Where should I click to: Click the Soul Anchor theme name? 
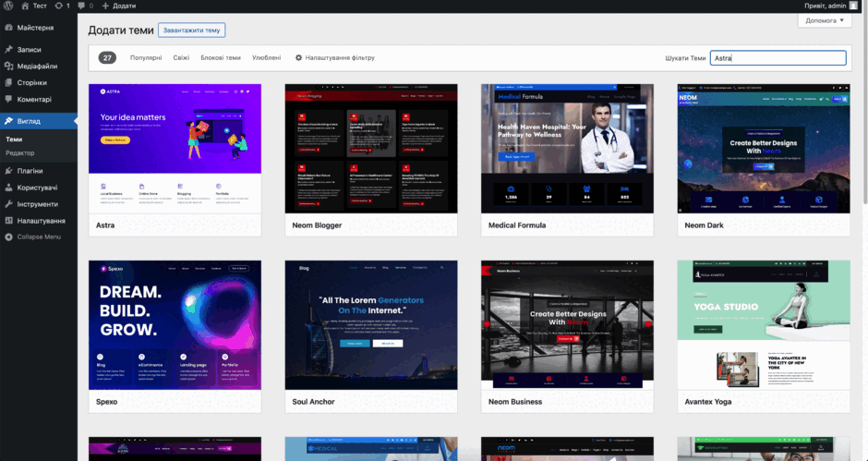[x=313, y=402]
